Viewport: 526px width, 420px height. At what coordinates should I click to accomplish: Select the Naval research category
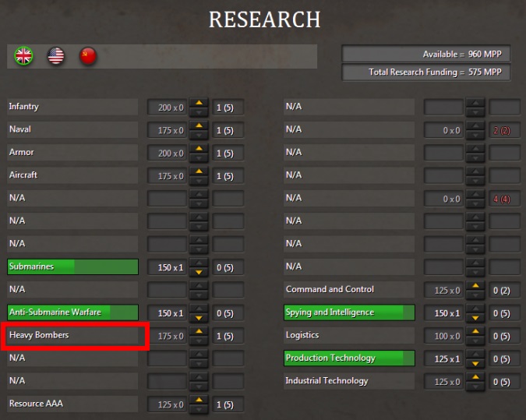pyautogui.click(x=72, y=130)
